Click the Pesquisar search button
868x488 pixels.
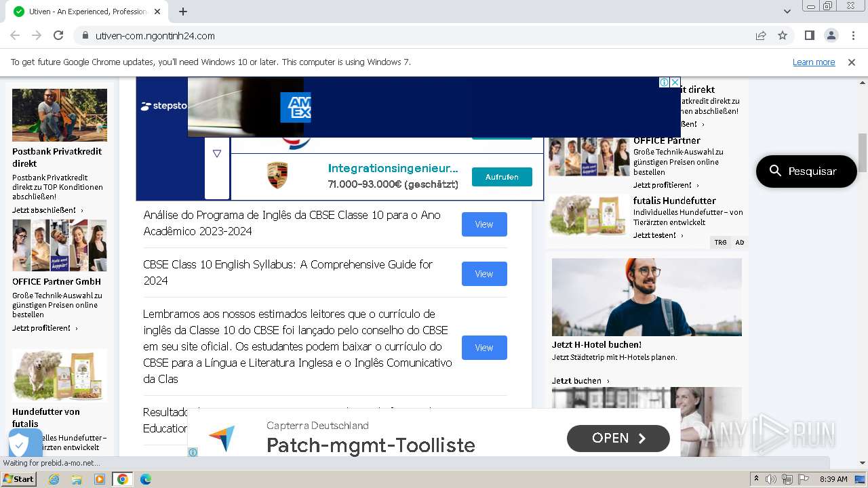click(x=806, y=171)
